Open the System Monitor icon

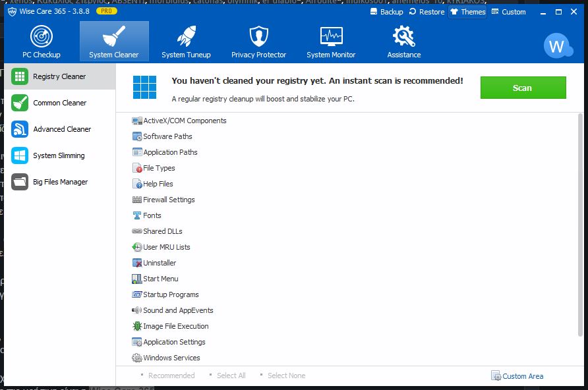[x=331, y=36]
